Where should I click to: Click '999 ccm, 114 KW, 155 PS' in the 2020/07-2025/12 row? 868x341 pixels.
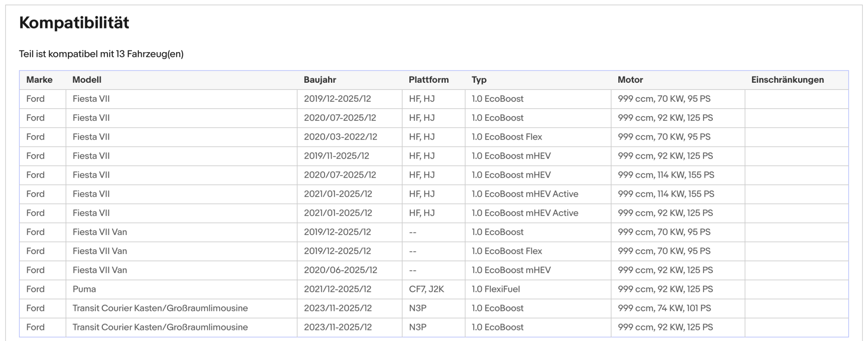[666, 175]
